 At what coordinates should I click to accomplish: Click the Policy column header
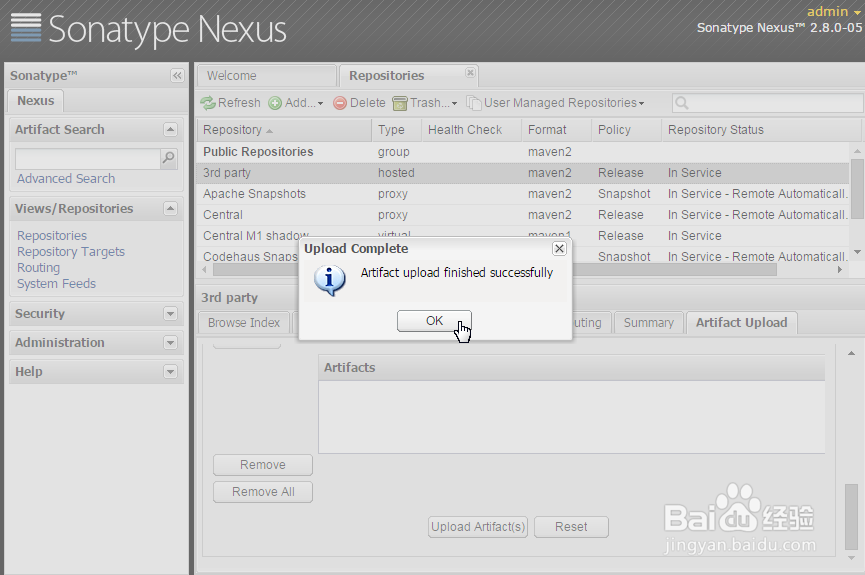pyautogui.click(x=626, y=130)
